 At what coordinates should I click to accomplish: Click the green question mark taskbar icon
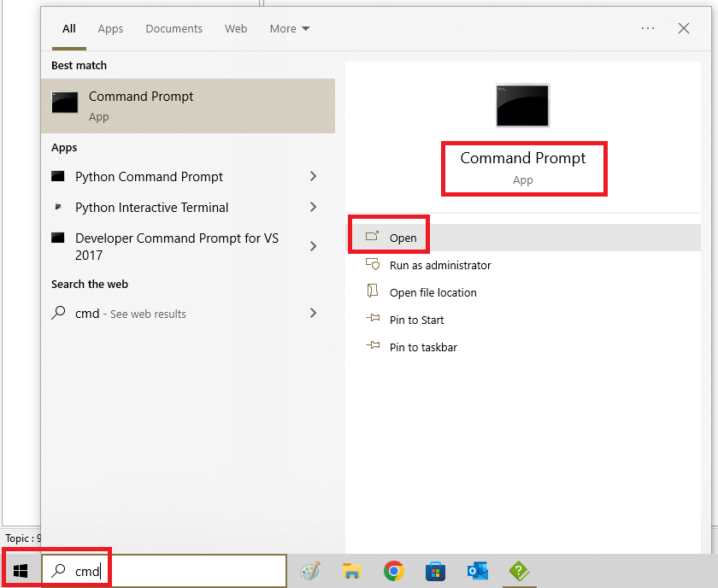tap(519, 572)
